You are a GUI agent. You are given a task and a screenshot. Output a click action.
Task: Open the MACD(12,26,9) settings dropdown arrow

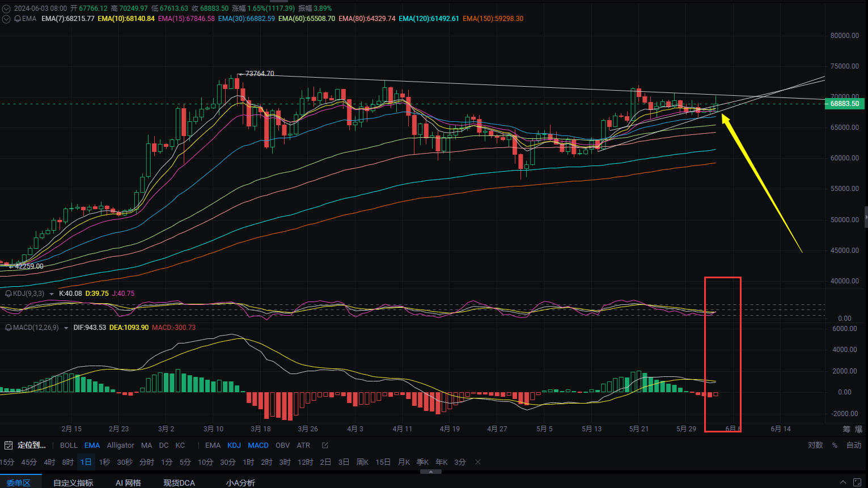[66, 328]
